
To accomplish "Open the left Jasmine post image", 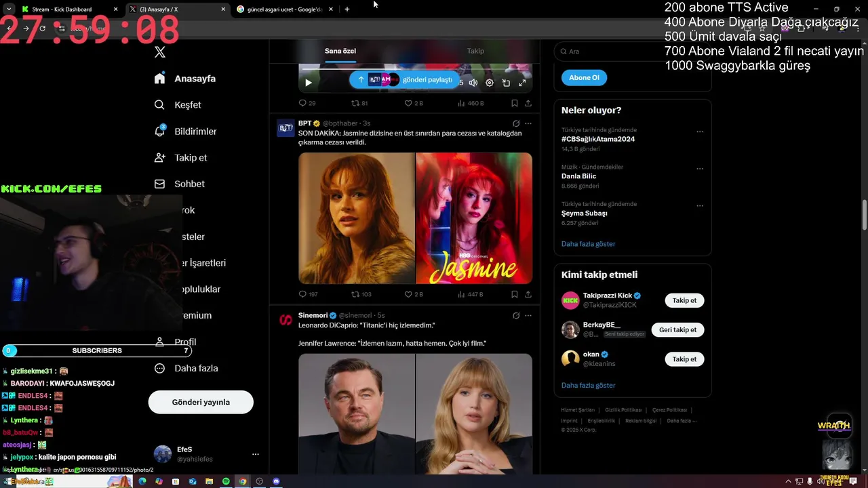I will 357,218.
